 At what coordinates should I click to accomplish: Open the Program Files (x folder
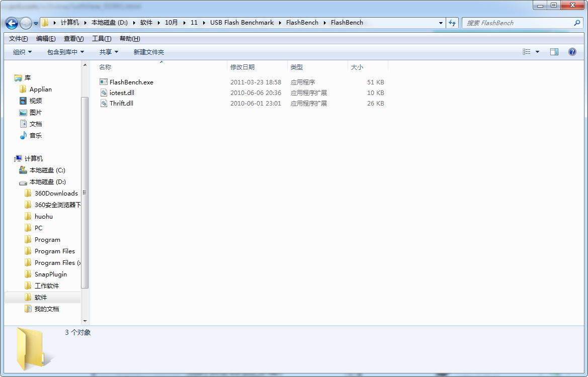[x=58, y=263]
